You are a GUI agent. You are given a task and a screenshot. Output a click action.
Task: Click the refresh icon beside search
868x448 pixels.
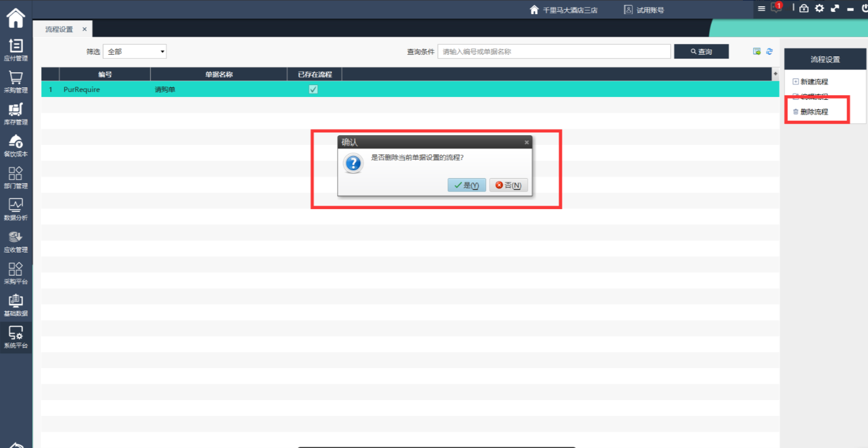(x=769, y=51)
